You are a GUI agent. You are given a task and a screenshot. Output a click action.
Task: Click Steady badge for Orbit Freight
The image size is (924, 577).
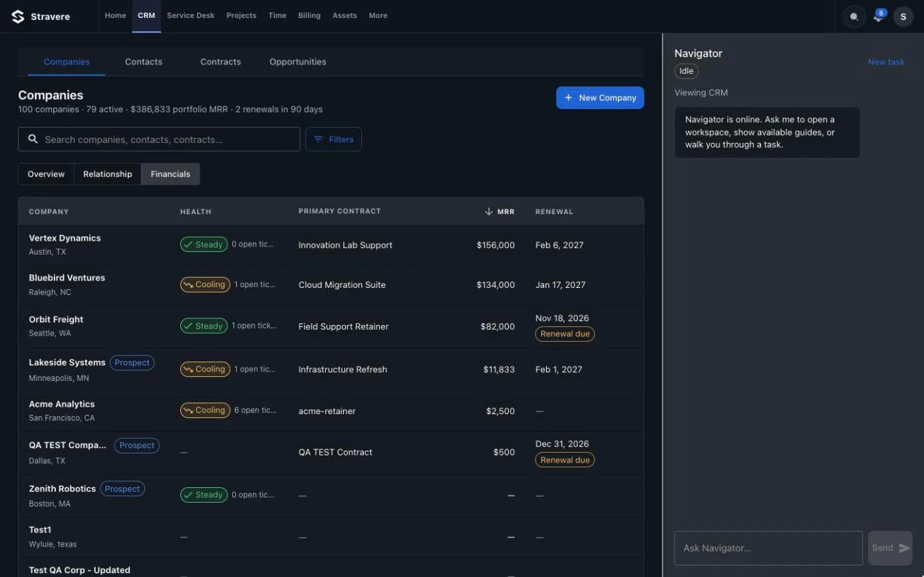[x=204, y=326]
